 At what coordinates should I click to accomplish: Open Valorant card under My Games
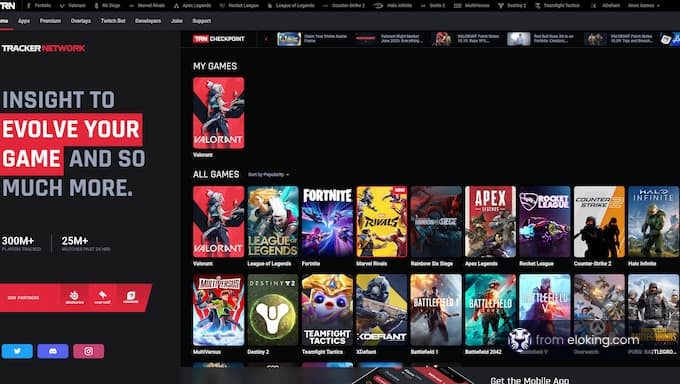219,113
